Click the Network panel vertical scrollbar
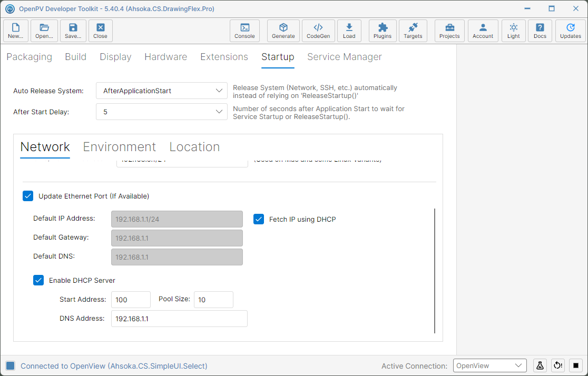The width and height of the screenshot is (588, 376). point(435,271)
